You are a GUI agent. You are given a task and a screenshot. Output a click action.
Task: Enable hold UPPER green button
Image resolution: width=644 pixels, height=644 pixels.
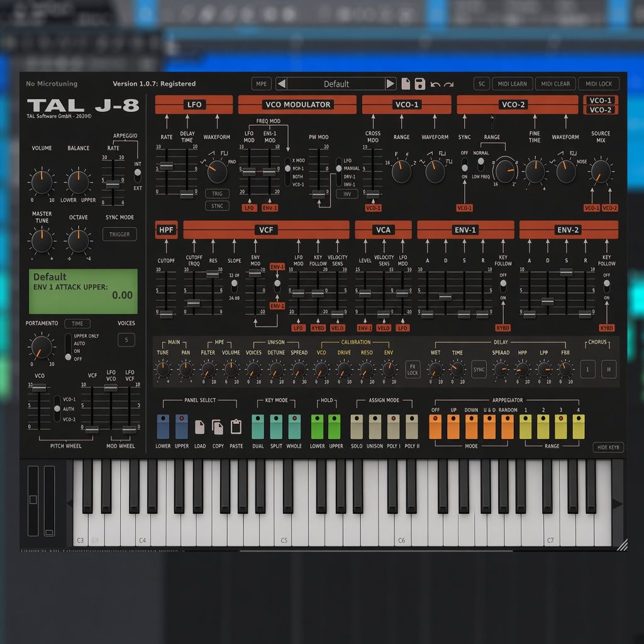click(x=335, y=427)
